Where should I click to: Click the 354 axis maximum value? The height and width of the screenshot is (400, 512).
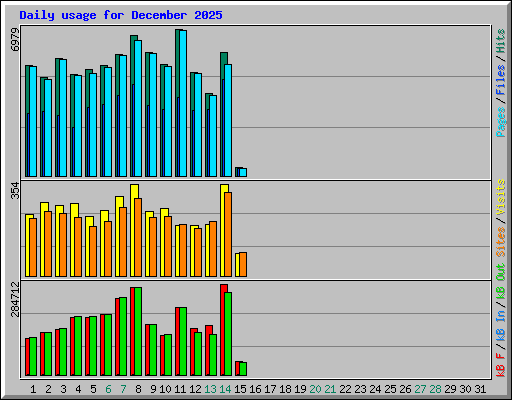(x=15, y=190)
